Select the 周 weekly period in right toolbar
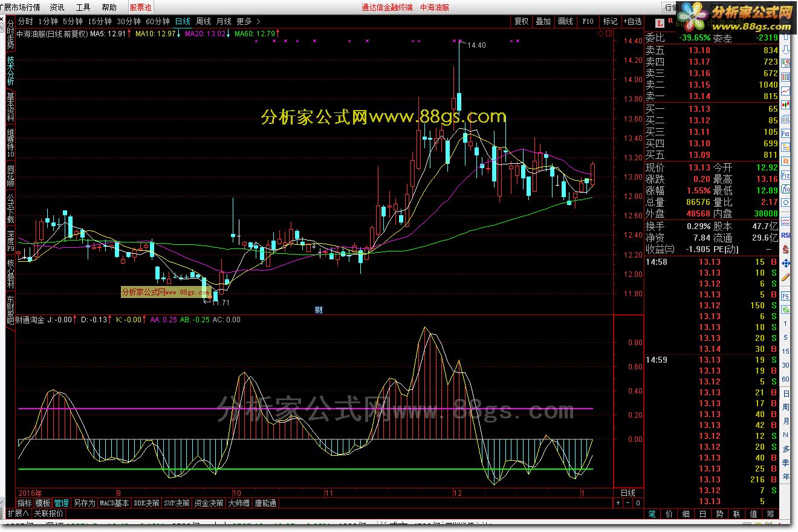798x532 pixels. coord(785,407)
